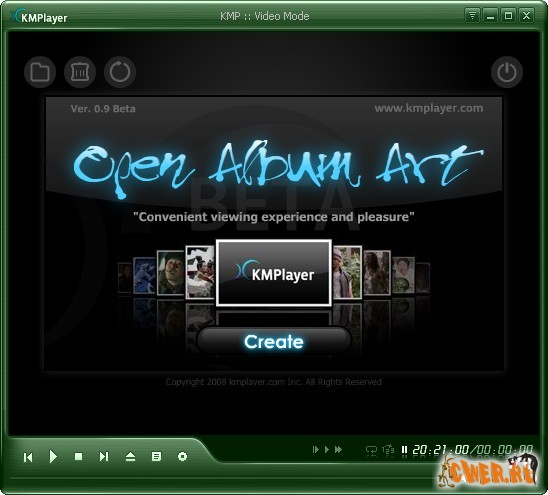Minimize the KMPlayer window

[490, 16]
